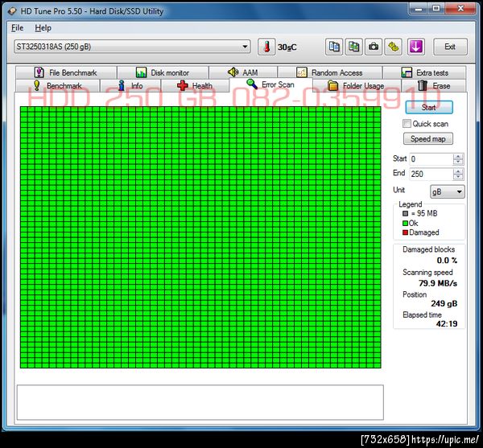The image size is (483, 448).
Task: Close the HD Tune Pro window
Action: [460, 9]
